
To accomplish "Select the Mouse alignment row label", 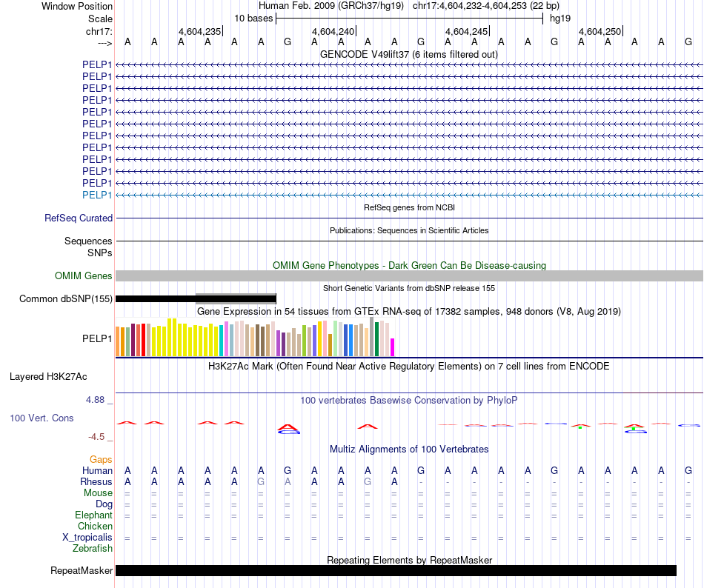I will point(98,493).
